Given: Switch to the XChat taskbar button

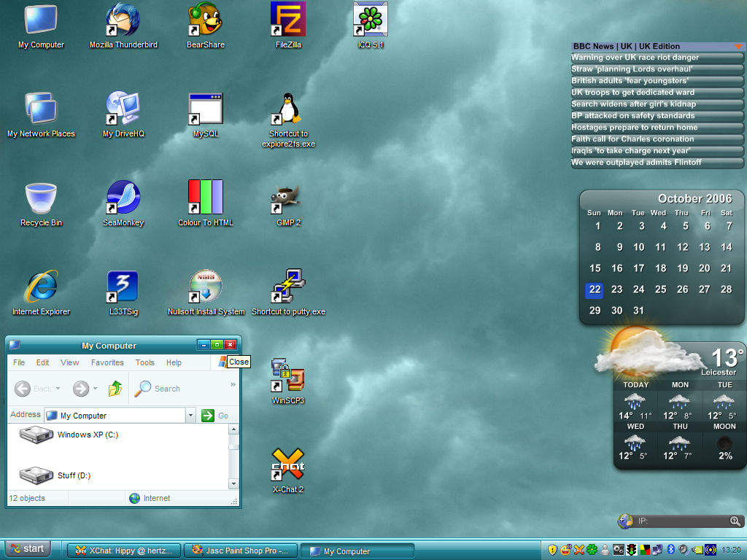Looking at the screenshot, I should coord(123,551).
